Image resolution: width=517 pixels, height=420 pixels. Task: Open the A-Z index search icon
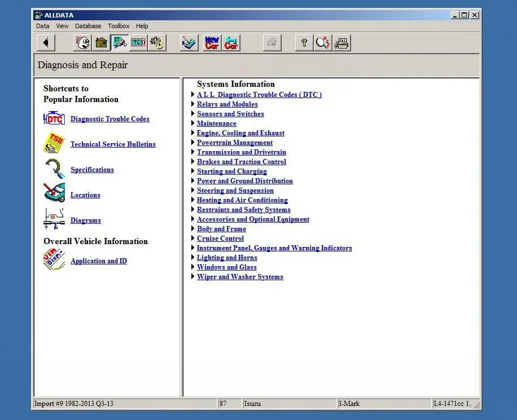coord(322,42)
